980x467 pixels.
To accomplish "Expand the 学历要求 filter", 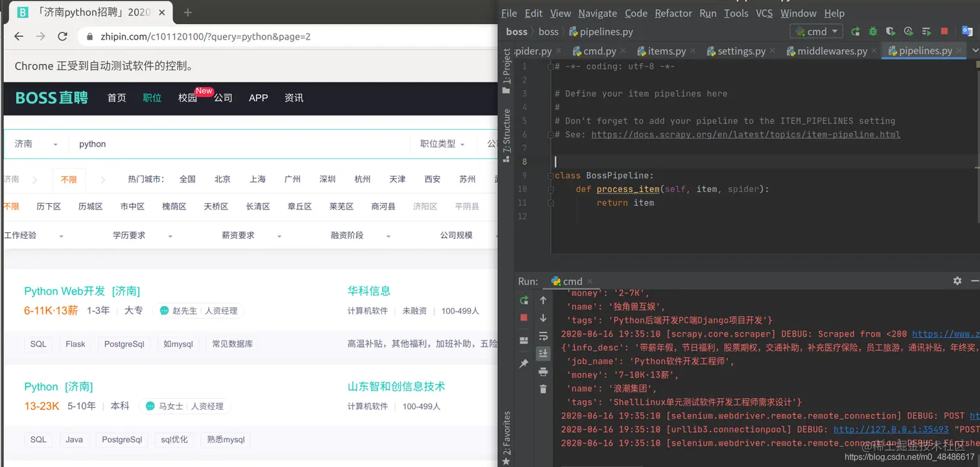I will 143,235.
